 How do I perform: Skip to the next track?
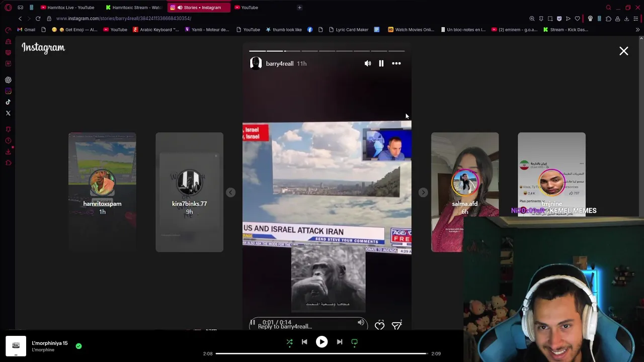[340, 342]
